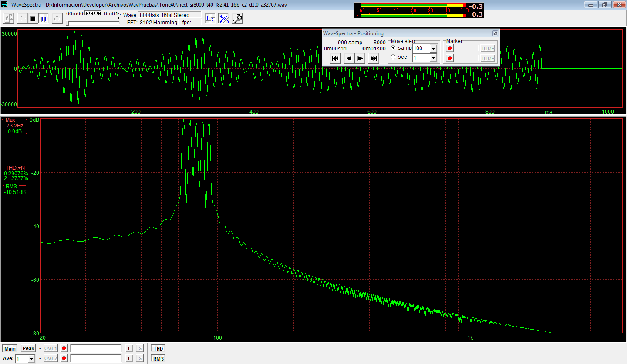The height and width of the screenshot is (364, 627).
Task: Start playback with the Play button
Action: tap(22, 18)
